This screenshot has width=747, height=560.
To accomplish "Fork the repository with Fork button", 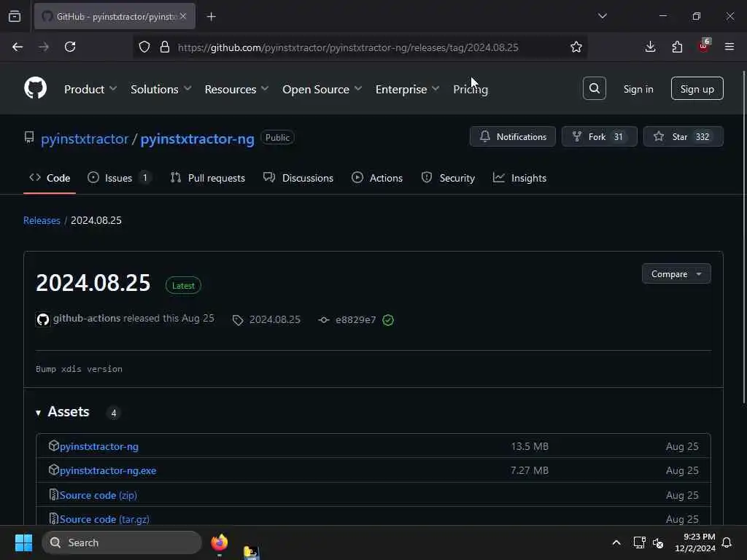I will click(x=600, y=136).
